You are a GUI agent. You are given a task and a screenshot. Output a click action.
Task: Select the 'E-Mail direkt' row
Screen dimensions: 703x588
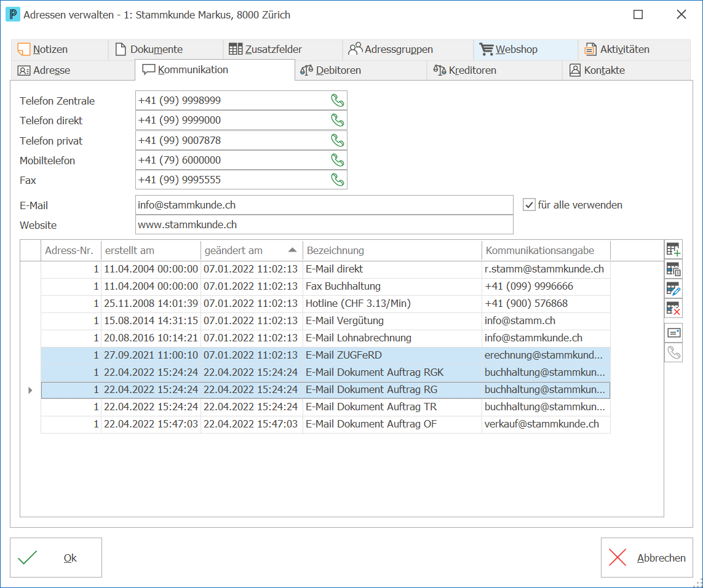point(325,269)
